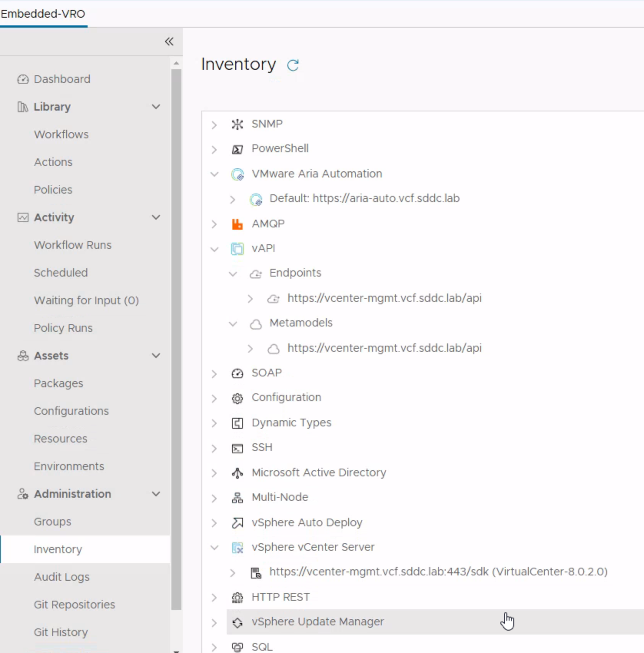Expand the Dynamic Types node

click(x=214, y=423)
